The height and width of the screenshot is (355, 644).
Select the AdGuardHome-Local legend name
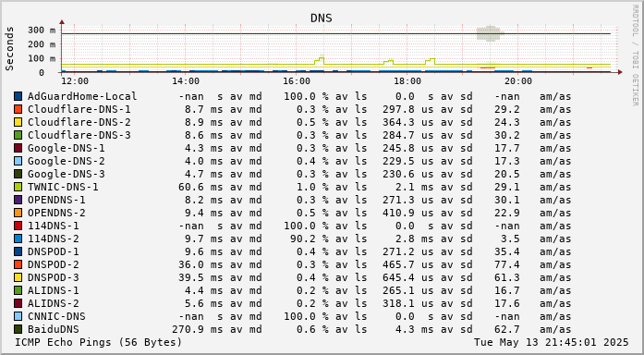coord(82,96)
